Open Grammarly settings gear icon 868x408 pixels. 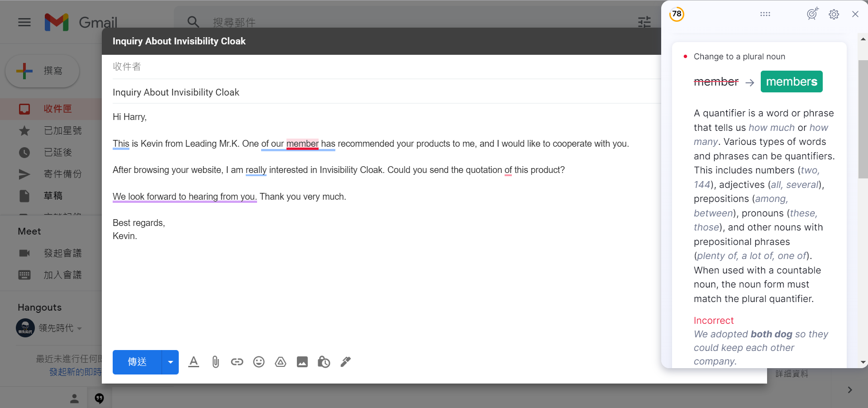click(x=834, y=14)
